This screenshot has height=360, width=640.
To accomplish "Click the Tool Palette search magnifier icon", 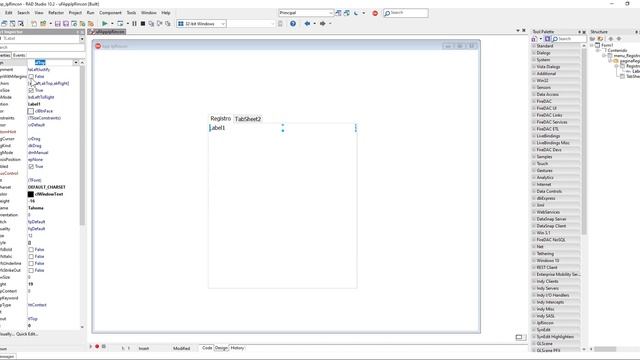I will click(x=556, y=39).
